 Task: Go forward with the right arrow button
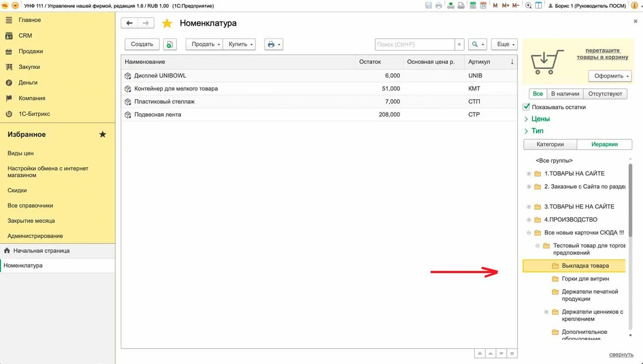point(146,23)
